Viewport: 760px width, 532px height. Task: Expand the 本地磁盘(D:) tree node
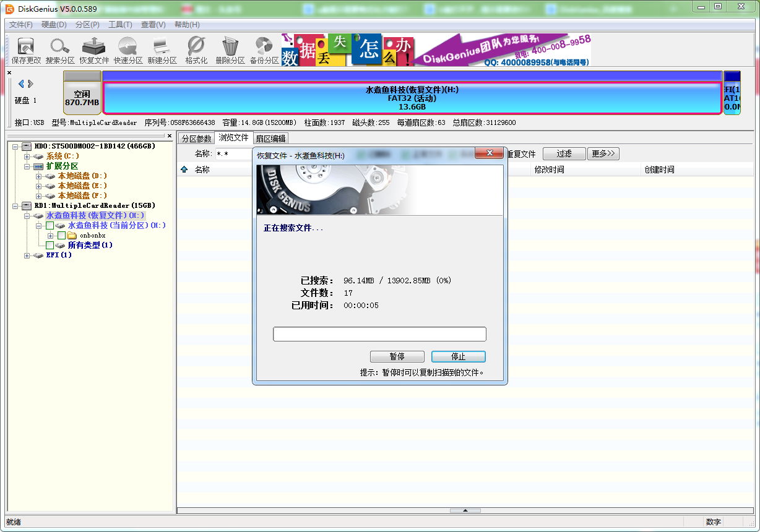pos(38,176)
